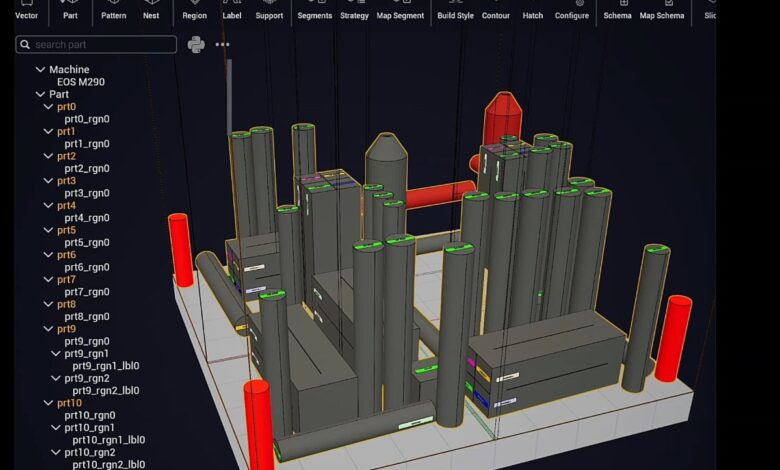Open the Build Style tool

pyautogui.click(x=455, y=10)
